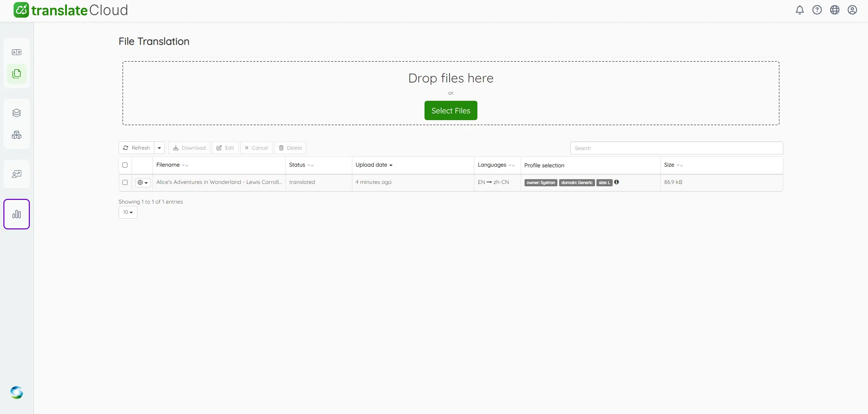Image resolution: width=868 pixels, height=414 pixels.
Task: Open the row's gear actions dropdown
Action: tap(142, 183)
